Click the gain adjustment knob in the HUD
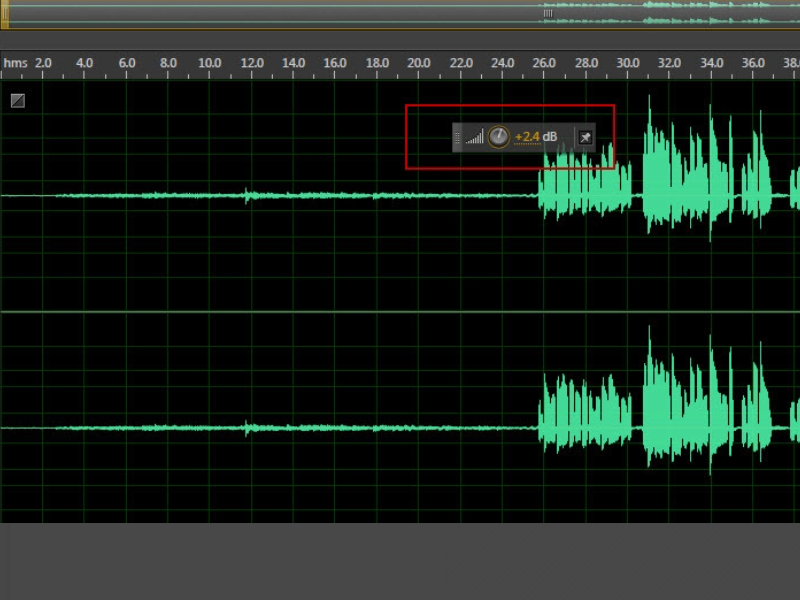This screenshot has width=800, height=600. (x=498, y=136)
